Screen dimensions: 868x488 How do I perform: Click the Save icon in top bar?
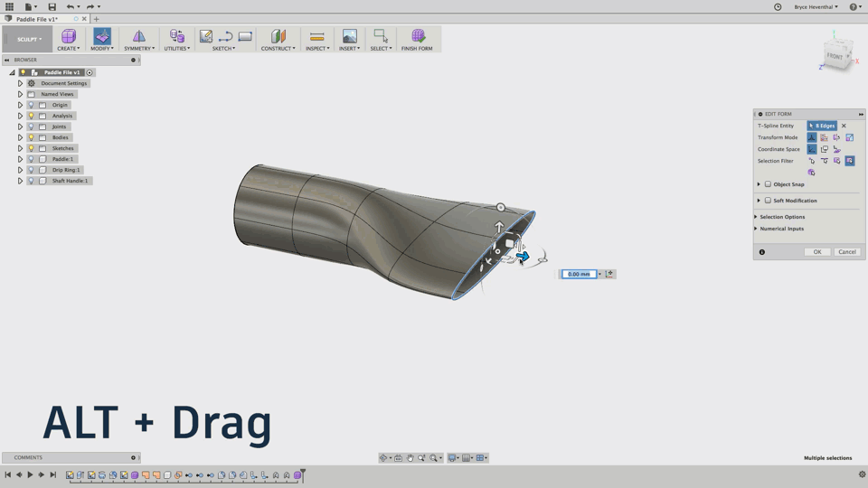(52, 6)
